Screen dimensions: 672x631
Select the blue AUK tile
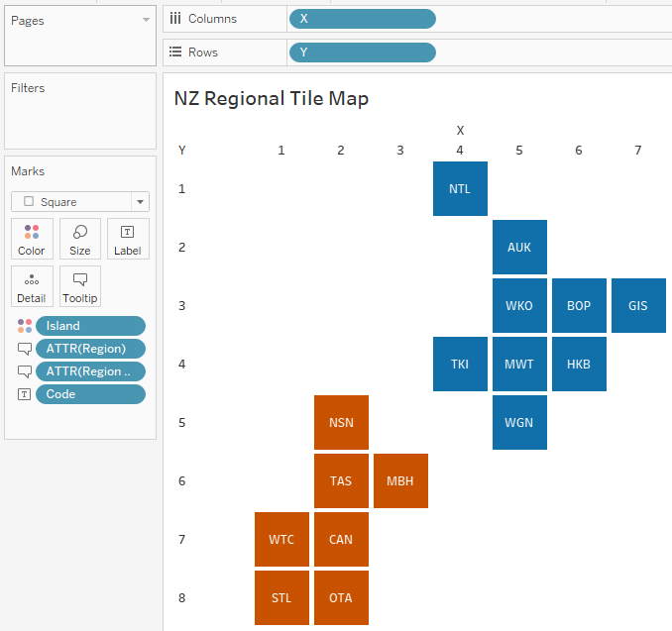[519, 248]
